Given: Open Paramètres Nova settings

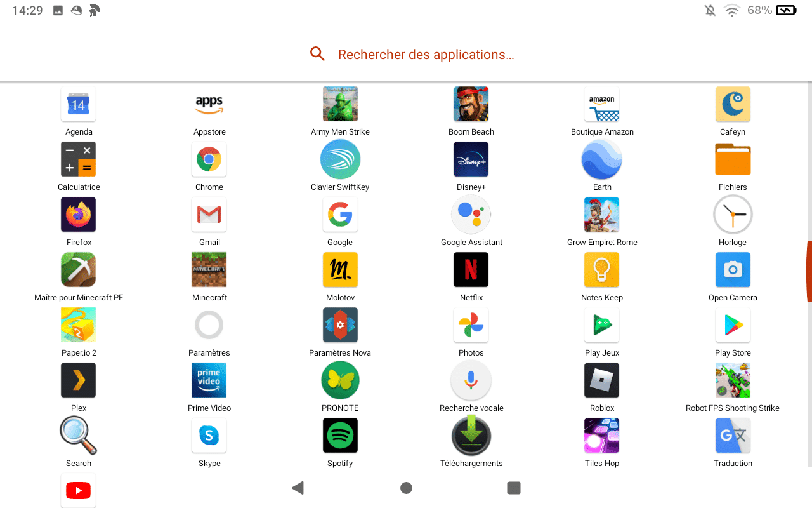Looking at the screenshot, I should (x=340, y=325).
